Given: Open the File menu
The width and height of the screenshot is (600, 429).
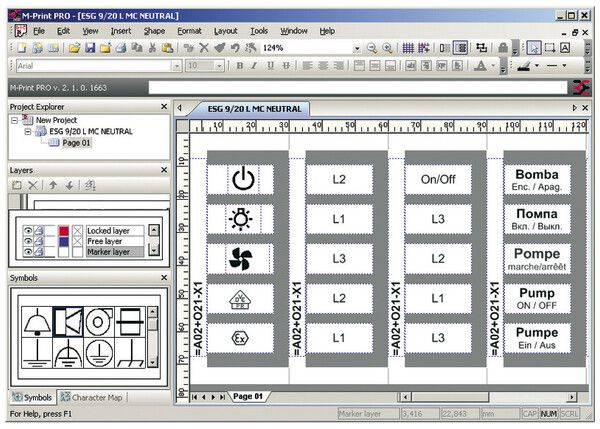Looking at the screenshot, I should [39, 31].
